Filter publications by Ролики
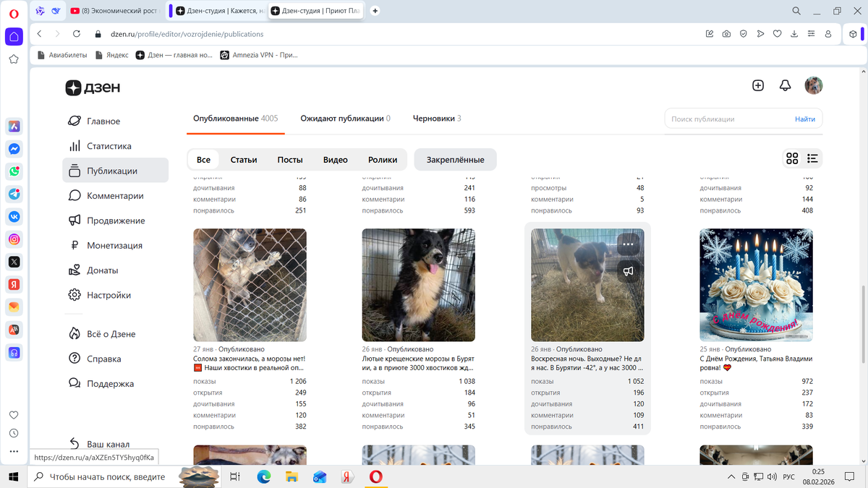Viewport: 868px width, 488px height. 383,160
